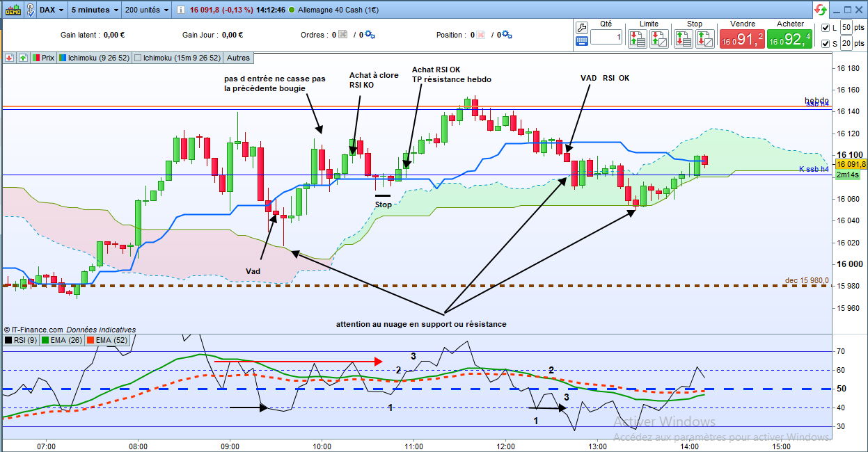This screenshot has width=868, height=452.
Task: Toggle the S 20 pts checkbox
Action: pyautogui.click(x=826, y=44)
